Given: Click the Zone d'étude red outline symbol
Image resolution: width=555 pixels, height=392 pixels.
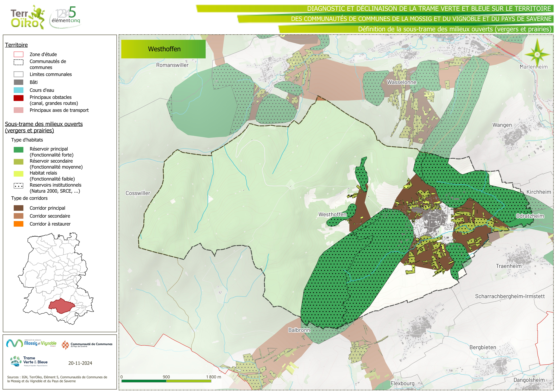Looking at the screenshot, I should point(18,54).
